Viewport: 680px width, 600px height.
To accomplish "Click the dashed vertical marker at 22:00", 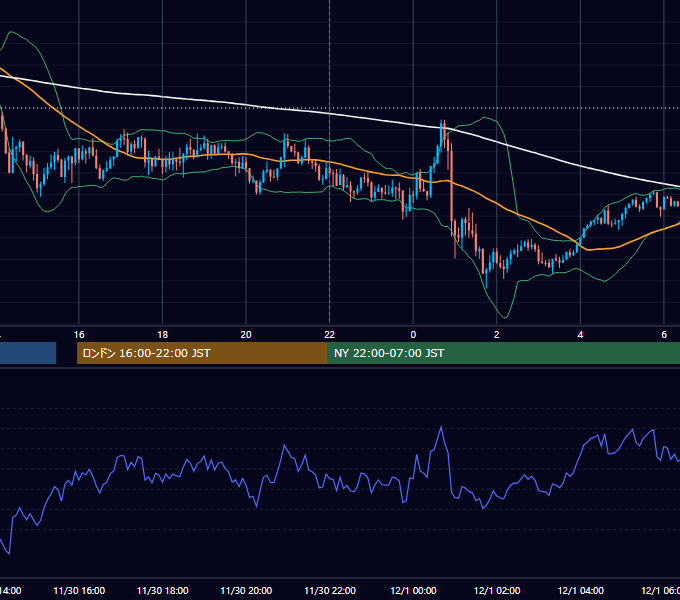I will 330,162.
